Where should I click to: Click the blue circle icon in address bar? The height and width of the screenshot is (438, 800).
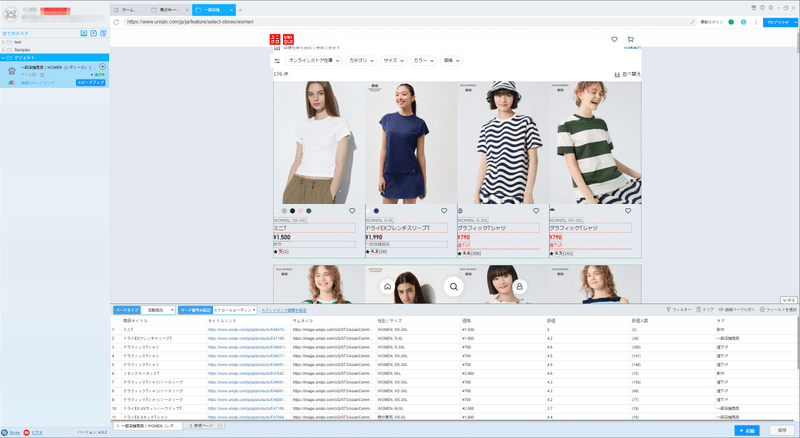point(743,22)
